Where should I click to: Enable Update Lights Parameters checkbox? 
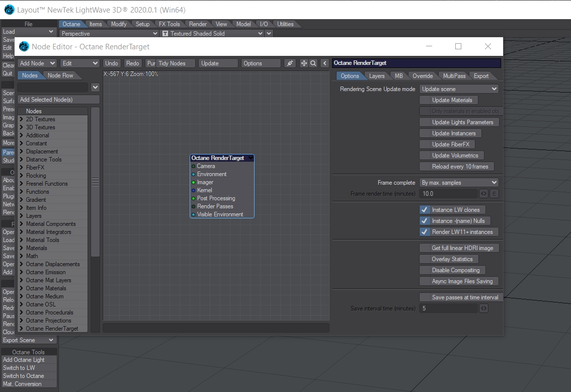424,122
